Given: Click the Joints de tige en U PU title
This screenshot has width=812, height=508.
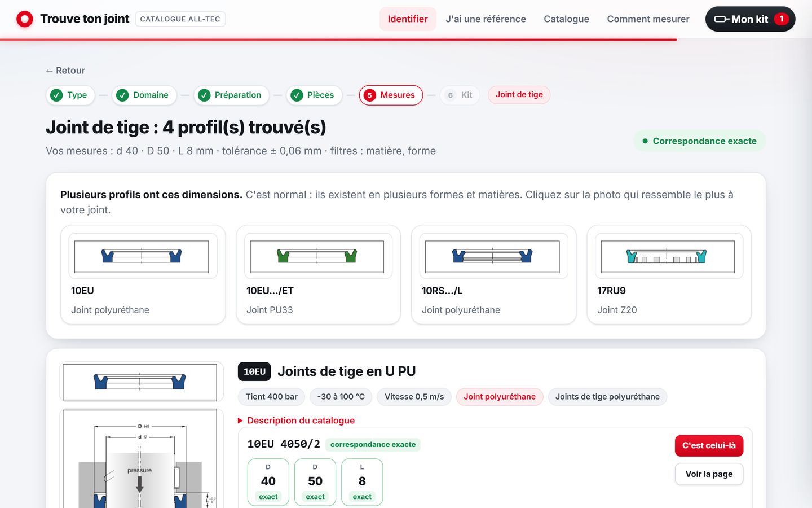Looking at the screenshot, I should coord(346,371).
